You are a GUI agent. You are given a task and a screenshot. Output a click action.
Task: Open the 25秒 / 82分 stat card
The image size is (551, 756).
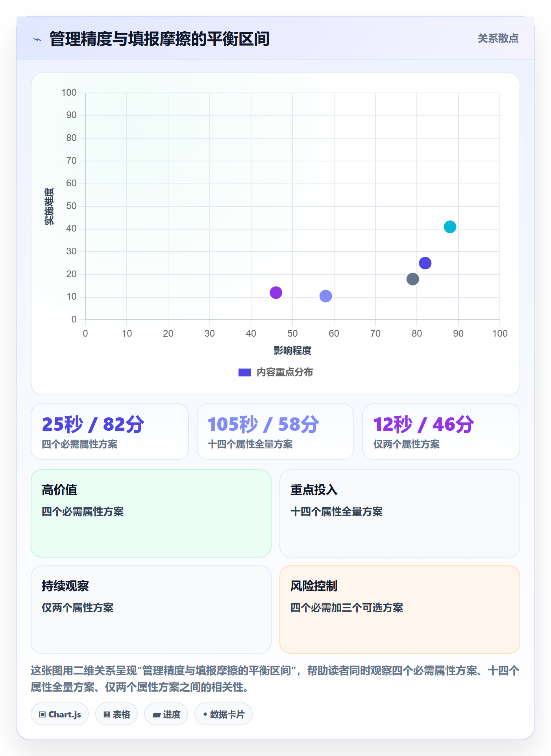110,432
